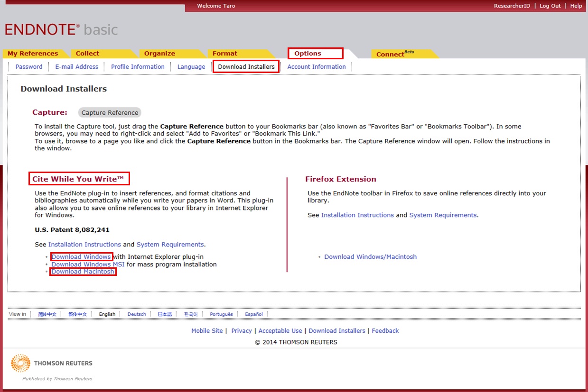Click the Log Out link

tap(550, 6)
